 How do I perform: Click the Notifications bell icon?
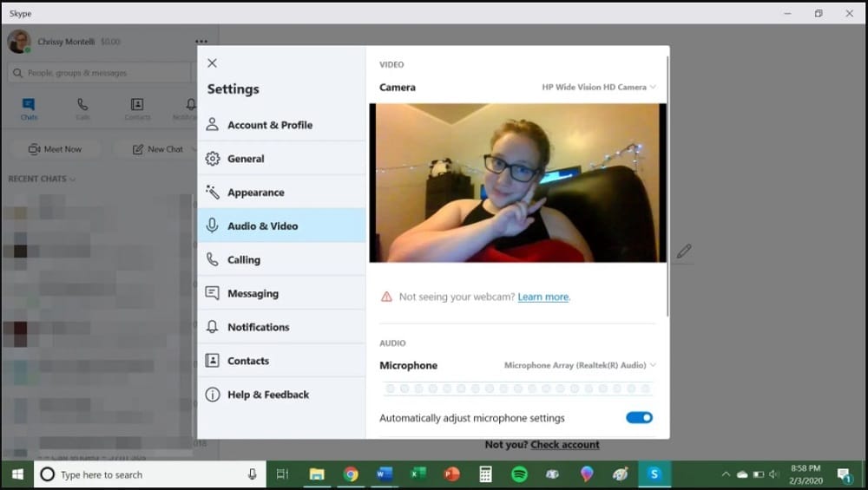point(212,327)
